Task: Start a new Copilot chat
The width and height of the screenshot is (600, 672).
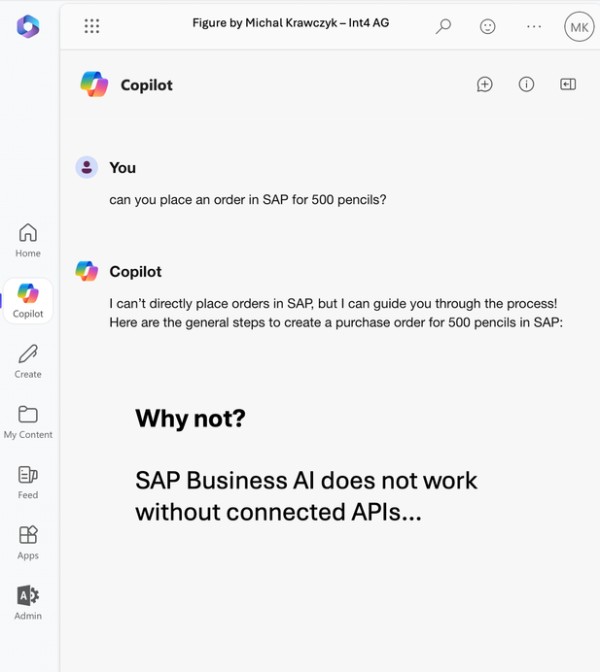Action: point(485,85)
